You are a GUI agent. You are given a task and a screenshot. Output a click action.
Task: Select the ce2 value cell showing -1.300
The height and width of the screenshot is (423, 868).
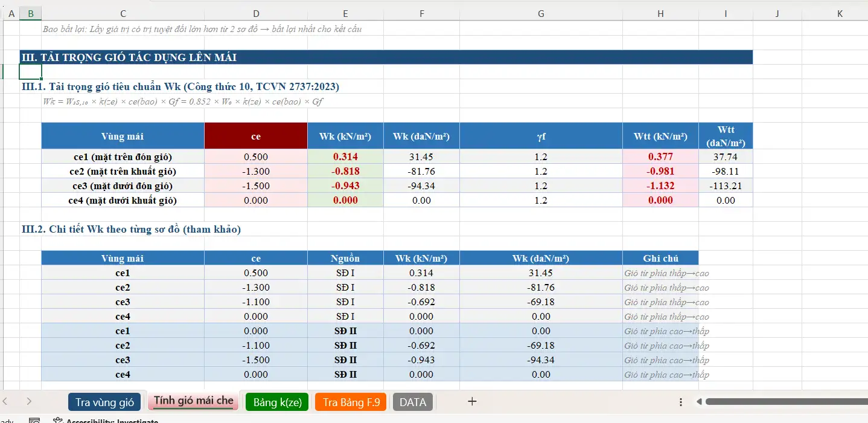click(x=256, y=170)
